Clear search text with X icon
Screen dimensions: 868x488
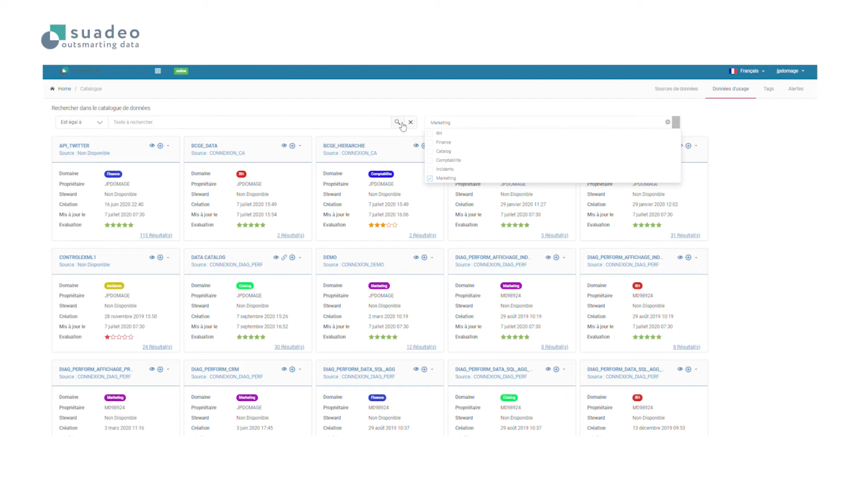[x=411, y=122]
